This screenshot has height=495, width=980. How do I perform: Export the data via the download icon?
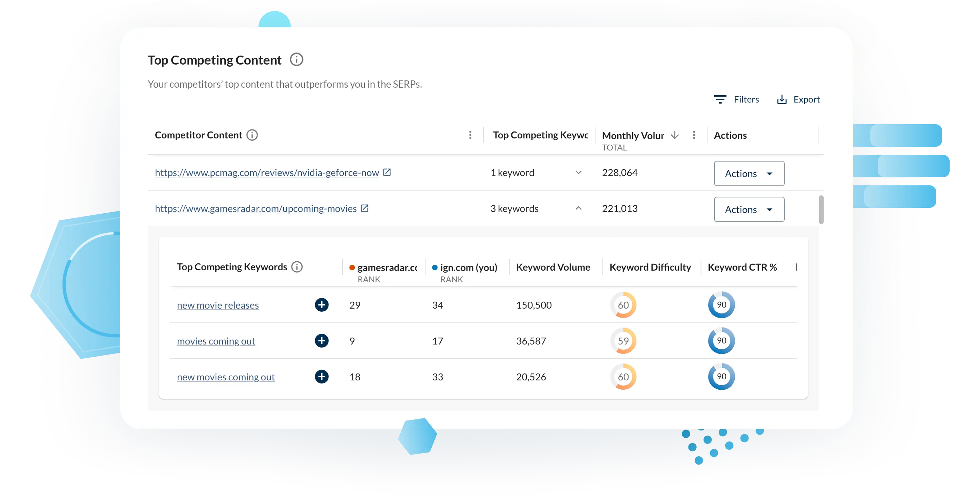point(782,99)
